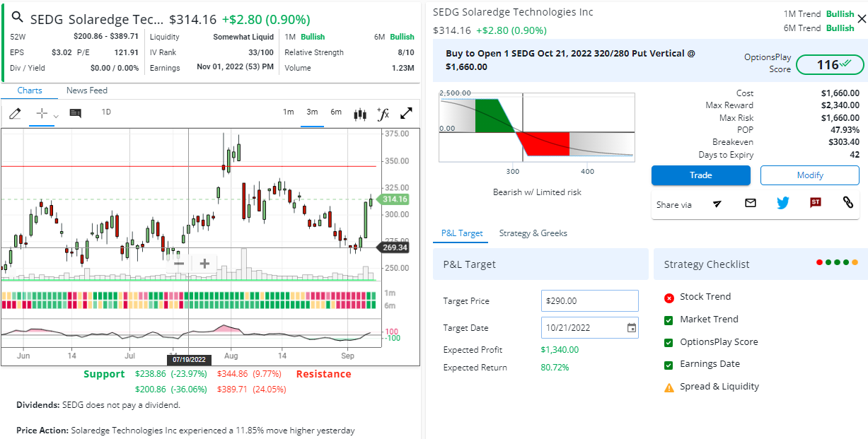Click the Stock Trend red X icon
This screenshot has width=868, height=439.
(x=669, y=298)
